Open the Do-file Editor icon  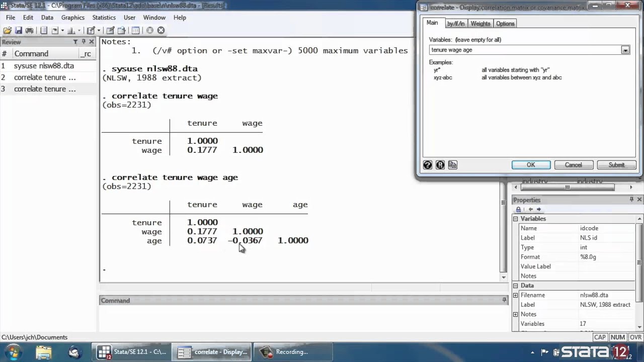click(91, 30)
